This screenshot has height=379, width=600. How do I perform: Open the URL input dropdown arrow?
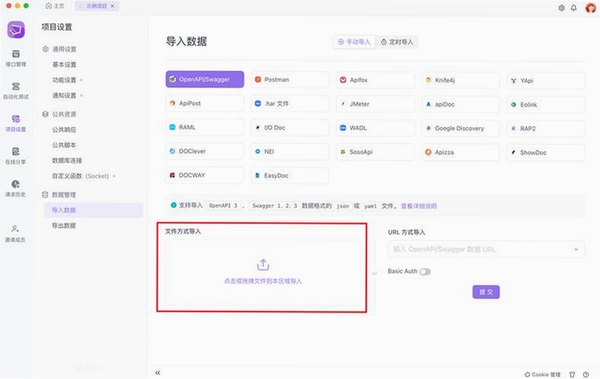(576, 249)
